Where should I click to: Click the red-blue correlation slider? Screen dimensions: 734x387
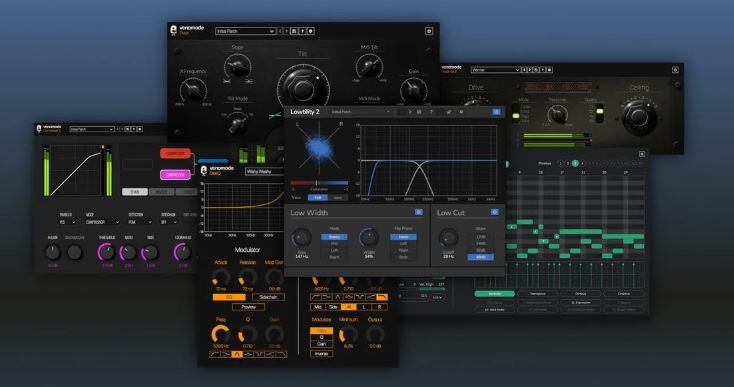[x=319, y=183]
